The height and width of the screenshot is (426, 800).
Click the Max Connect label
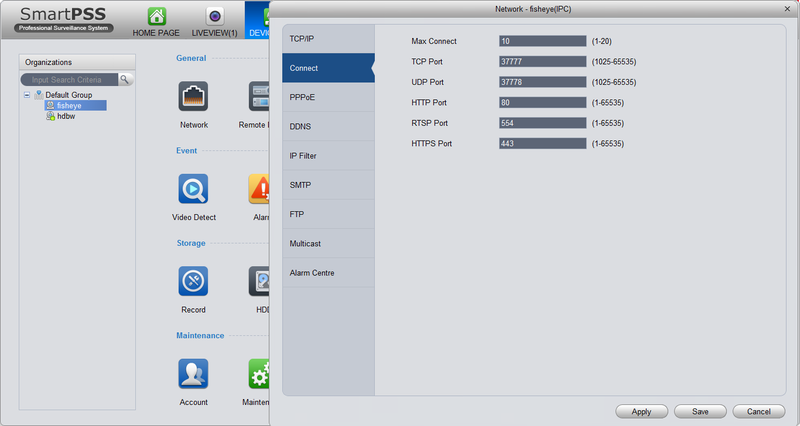point(434,41)
